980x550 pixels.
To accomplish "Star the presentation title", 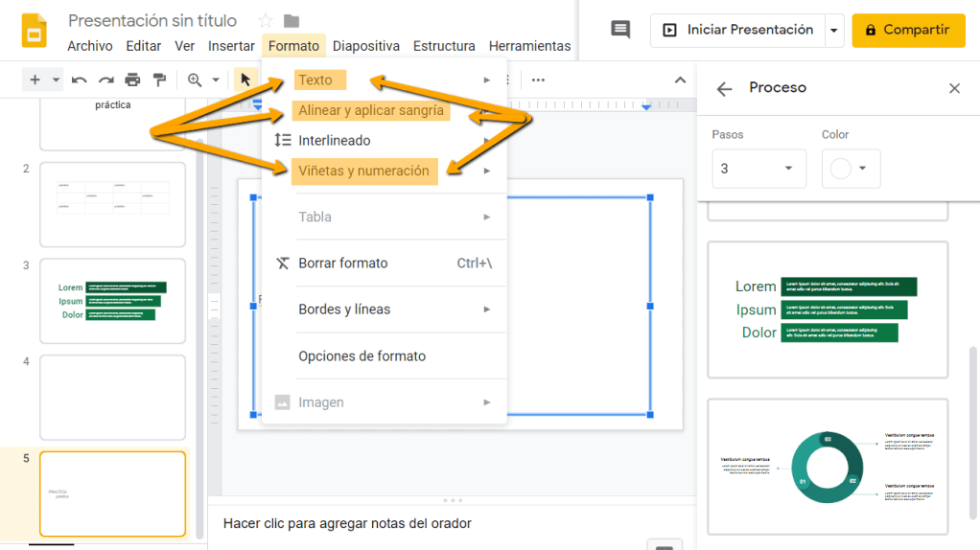I will 266,21.
